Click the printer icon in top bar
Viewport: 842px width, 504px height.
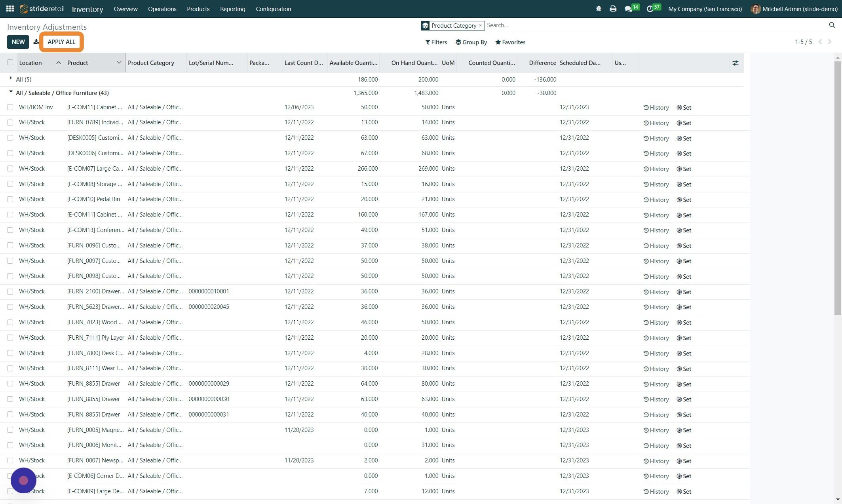point(613,9)
